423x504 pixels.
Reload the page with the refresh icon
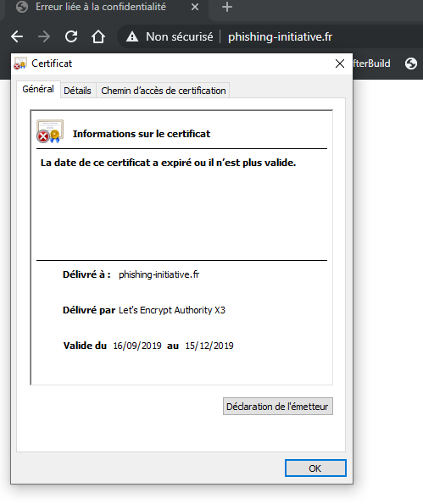point(71,36)
